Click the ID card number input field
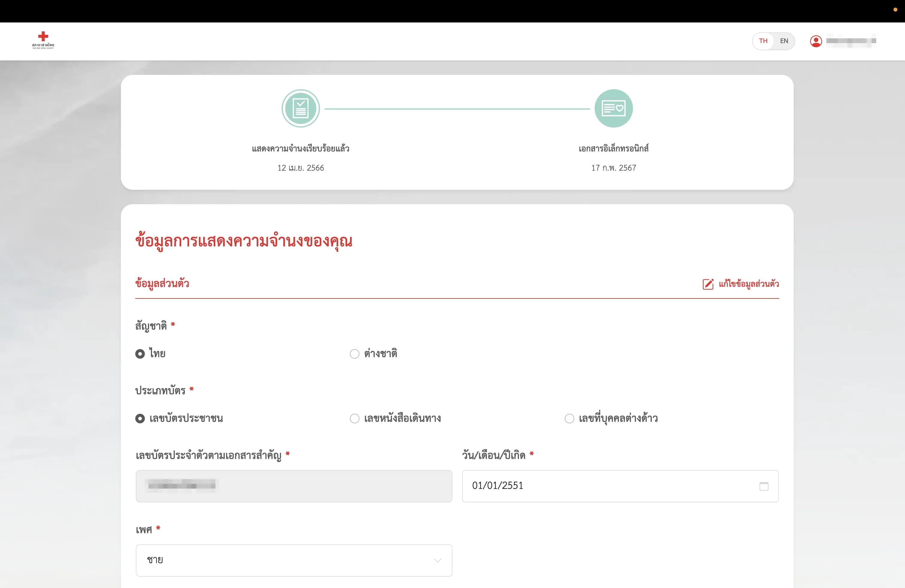The image size is (905, 588). 294,486
